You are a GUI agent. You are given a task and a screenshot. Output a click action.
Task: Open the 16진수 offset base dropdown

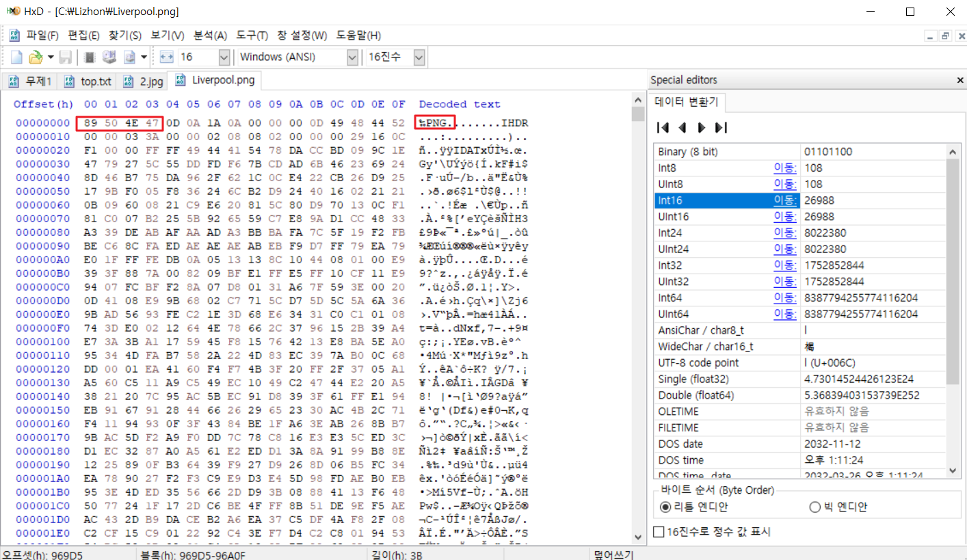(x=419, y=57)
